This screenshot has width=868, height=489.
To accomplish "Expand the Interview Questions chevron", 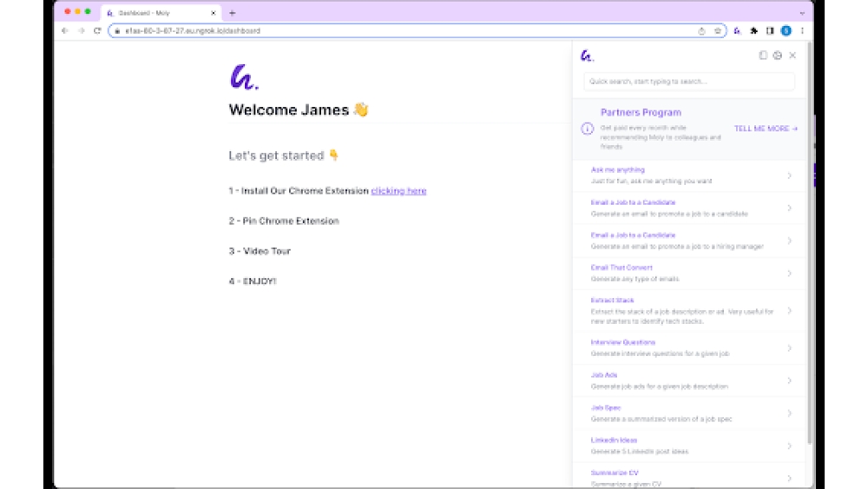I will (x=789, y=348).
